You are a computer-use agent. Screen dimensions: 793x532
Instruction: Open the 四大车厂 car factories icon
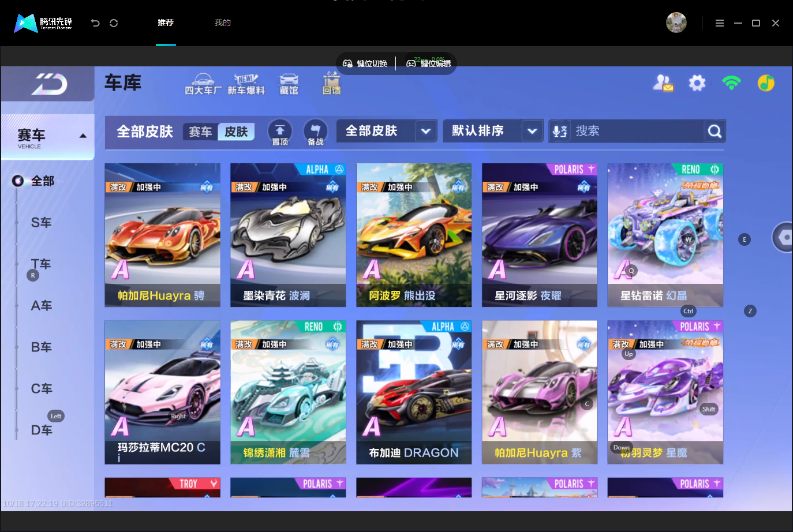[203, 84]
